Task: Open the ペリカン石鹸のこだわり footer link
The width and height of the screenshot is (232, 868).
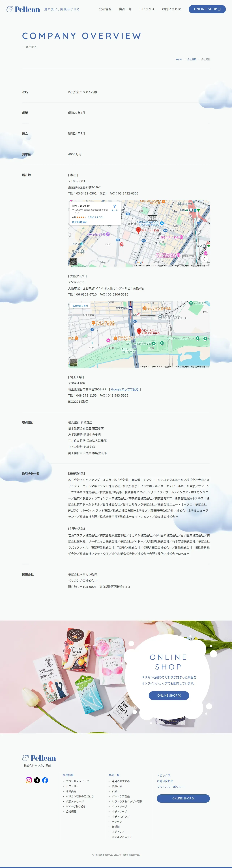Action: click(x=80, y=796)
